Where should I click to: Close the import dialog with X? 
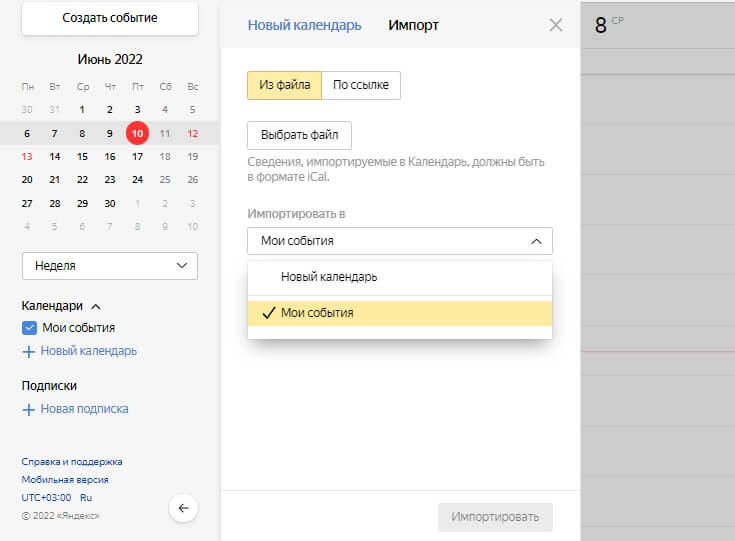click(x=556, y=25)
